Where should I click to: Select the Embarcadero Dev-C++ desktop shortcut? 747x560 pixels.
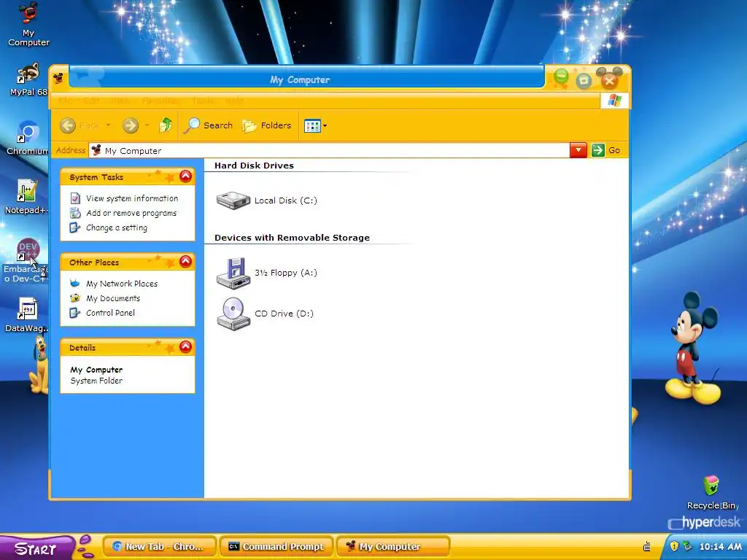coord(26,260)
